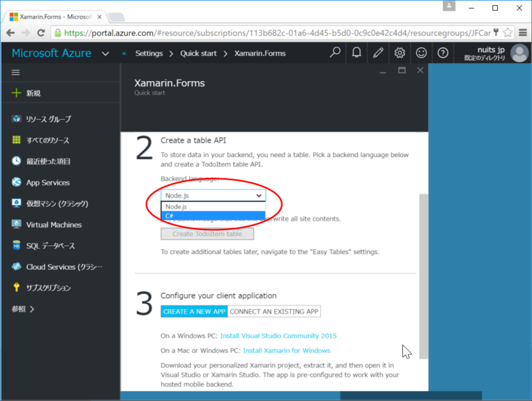Click the pencil edit dashboard icon
Image resolution: width=532 pixels, height=401 pixels.
[x=378, y=53]
